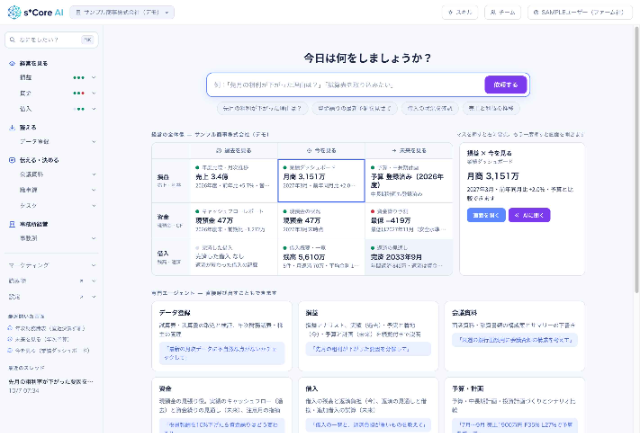Screen dimensions: 640x433
Task: Open the 売上 3.4億 cell
Action: [x=233, y=180]
